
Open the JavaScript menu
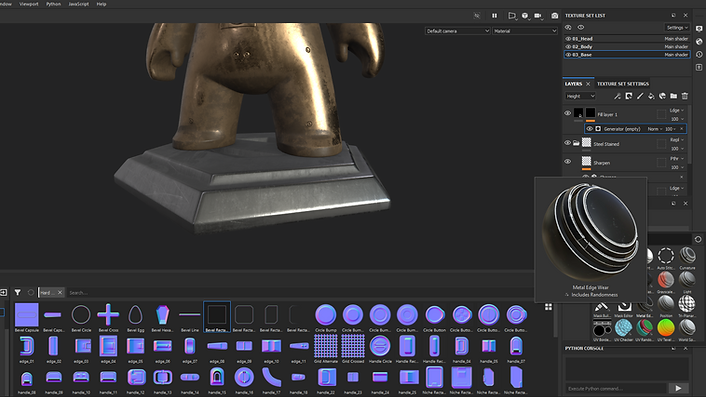point(78,4)
